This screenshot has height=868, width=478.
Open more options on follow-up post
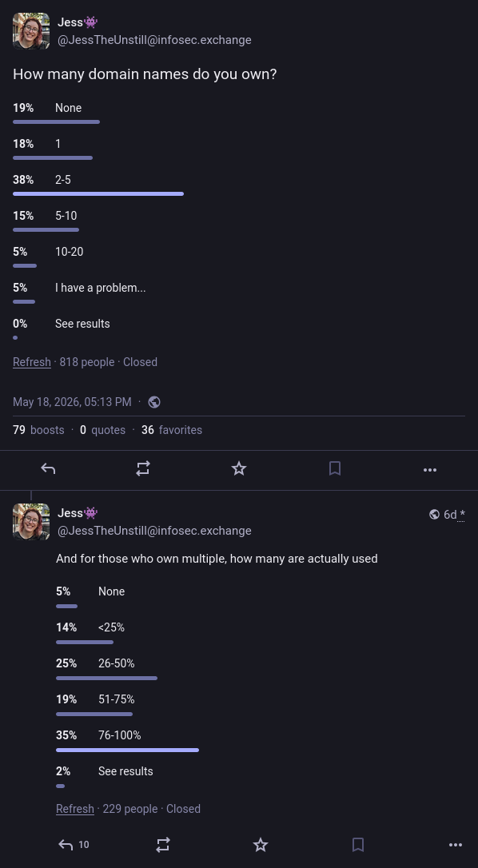tap(456, 845)
